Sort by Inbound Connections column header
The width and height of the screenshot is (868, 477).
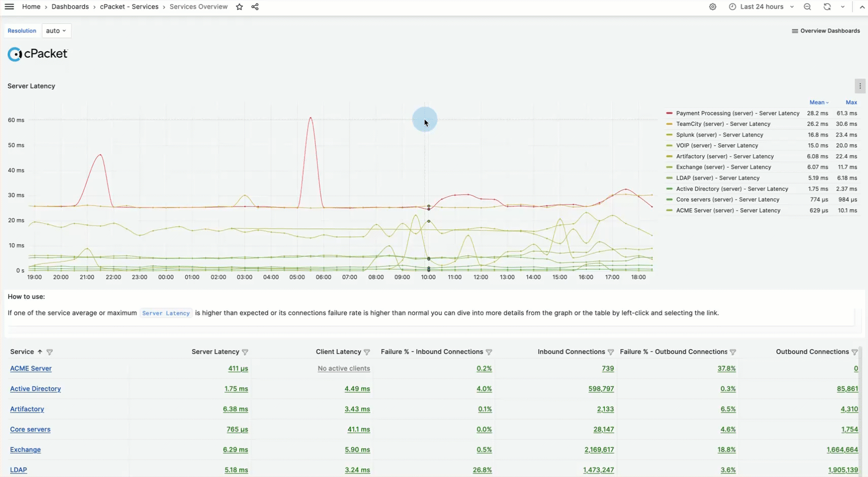[571, 352]
